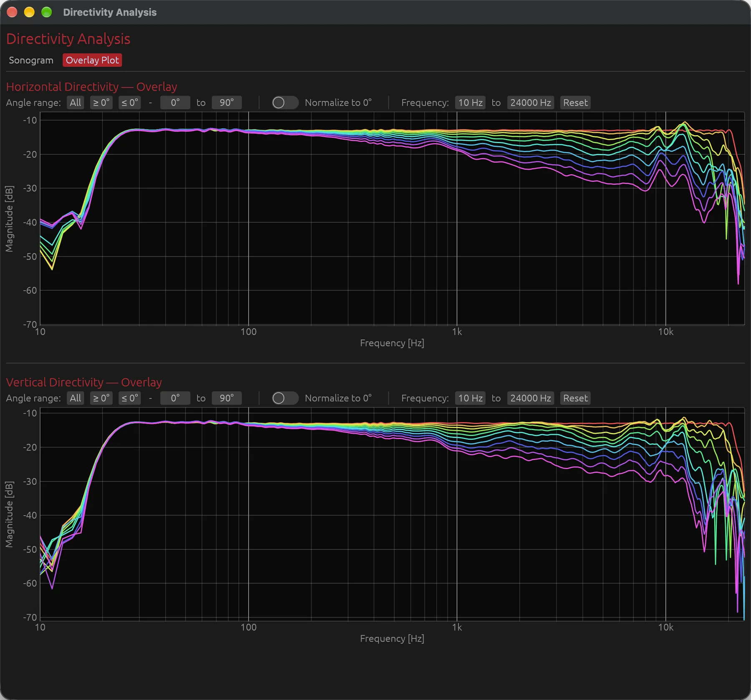Choose ≥ 0° angle range for Vertical Directivity

pos(101,398)
